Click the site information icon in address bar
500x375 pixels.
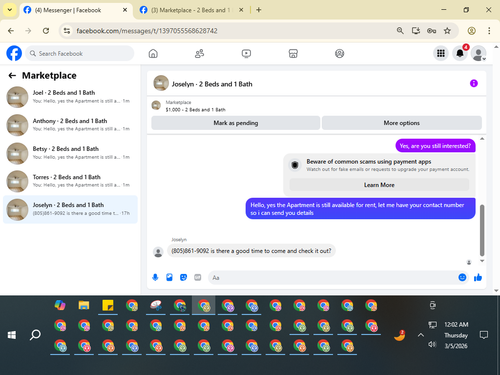click(x=67, y=31)
